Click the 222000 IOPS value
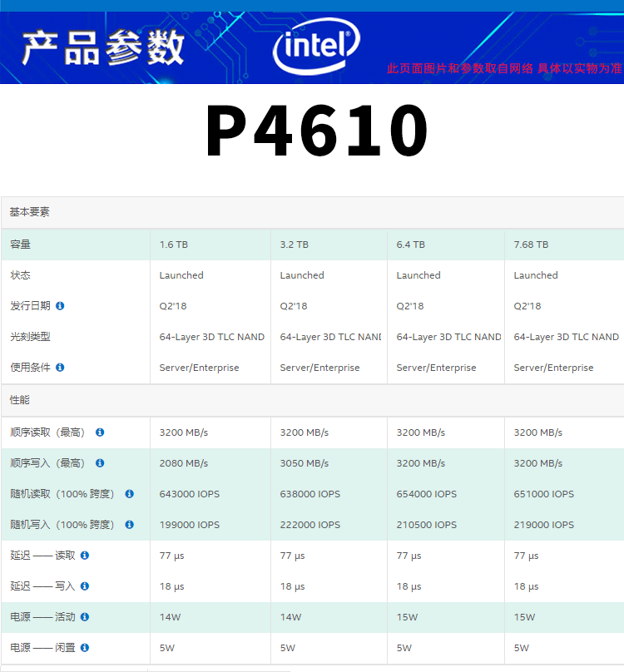 point(310,525)
